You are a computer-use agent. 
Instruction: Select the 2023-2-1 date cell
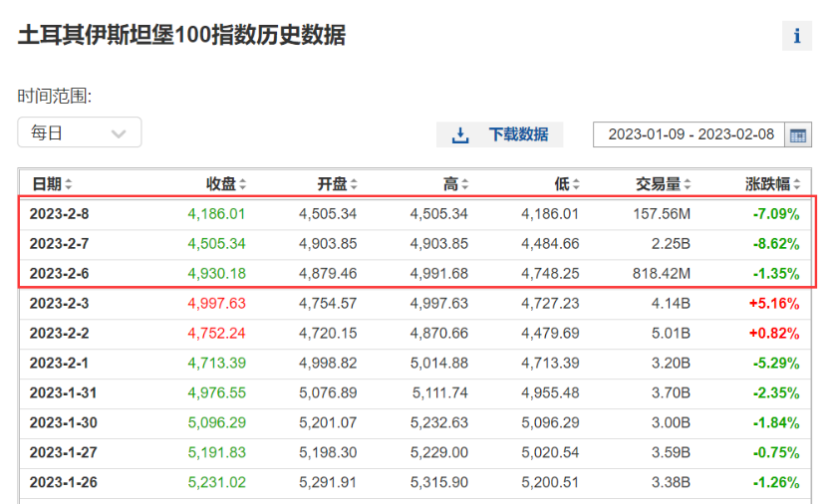click(x=59, y=364)
